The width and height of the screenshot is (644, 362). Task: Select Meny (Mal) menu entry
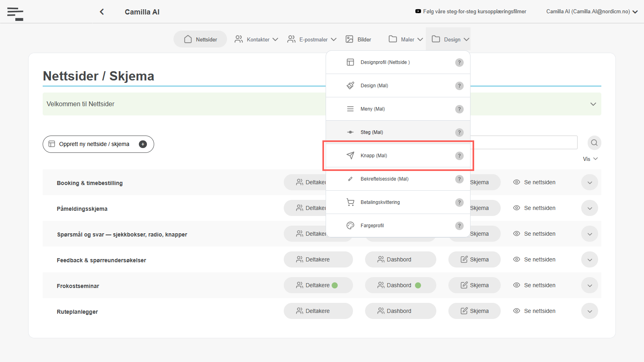point(398,109)
